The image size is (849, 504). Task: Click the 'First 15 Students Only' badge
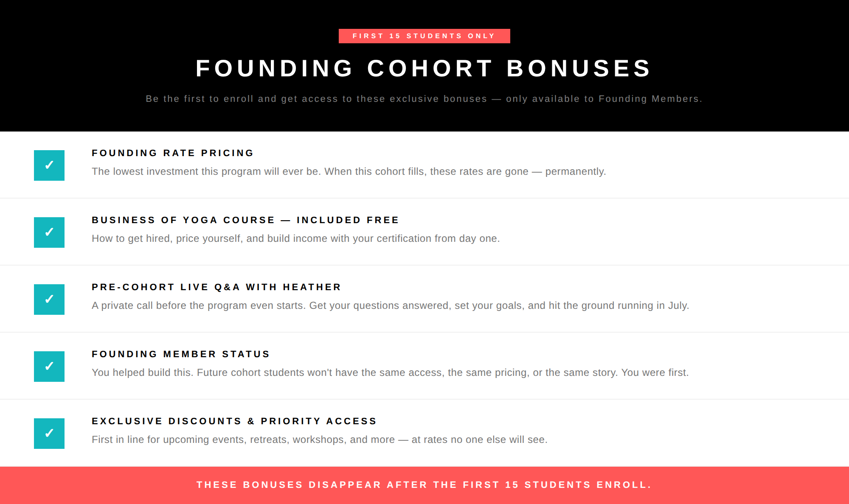(424, 36)
